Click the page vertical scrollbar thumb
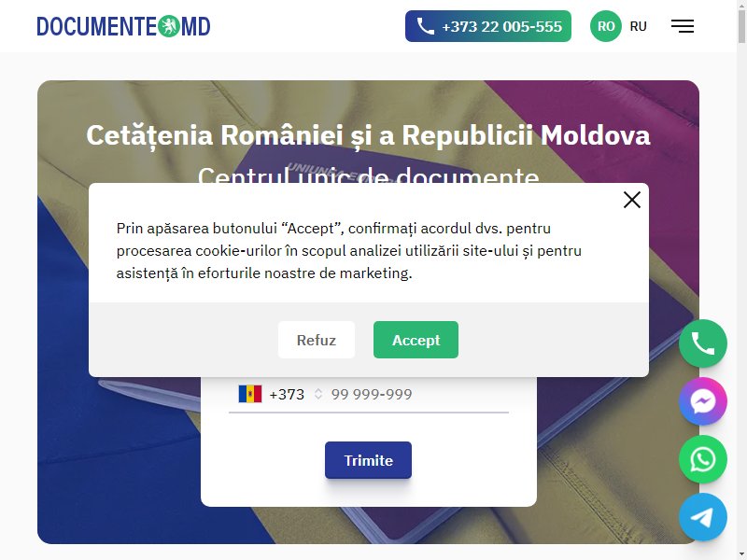This screenshot has width=747, height=560. pyautogui.click(x=741, y=26)
